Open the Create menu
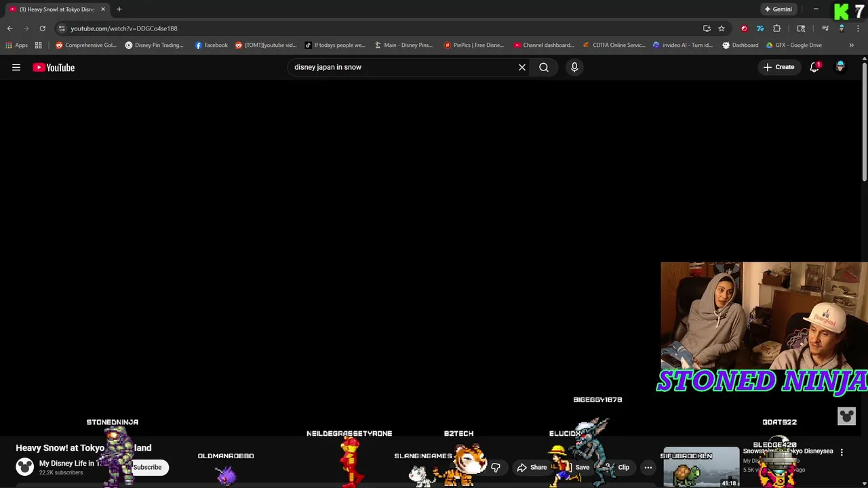This screenshot has width=868, height=488. 778,67
